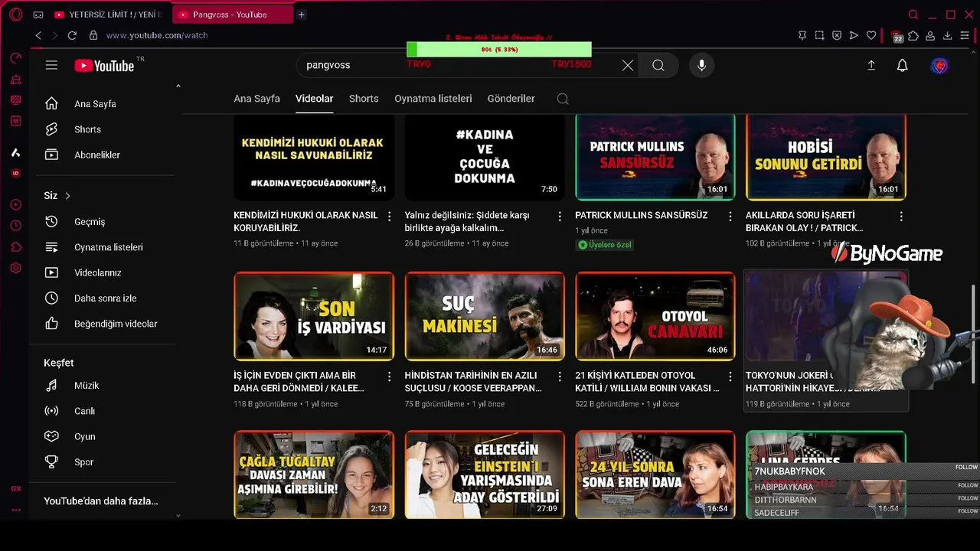980x551 pixels.
Task: Open GX Corner gamepad icon
Action: point(38,15)
